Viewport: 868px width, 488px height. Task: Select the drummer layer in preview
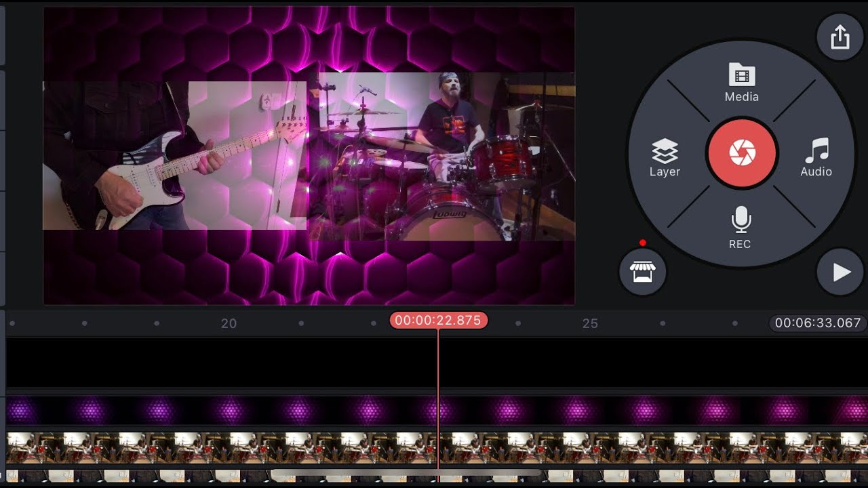441,157
